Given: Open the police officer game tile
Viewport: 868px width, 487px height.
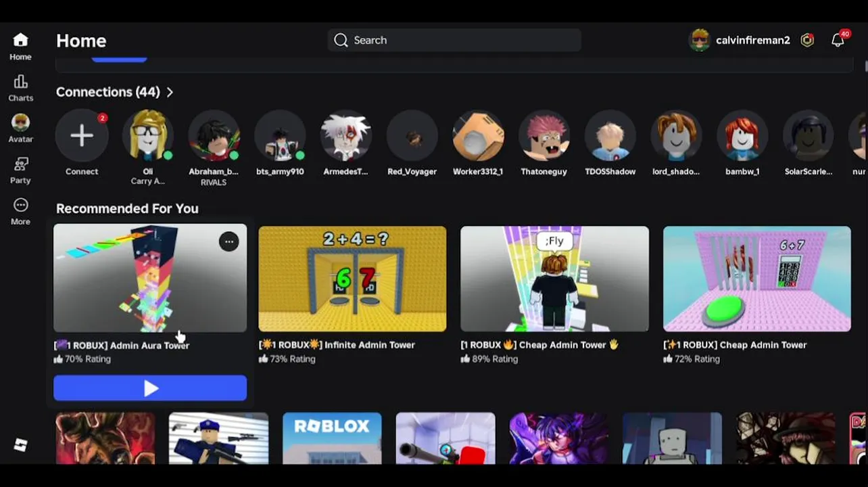Looking at the screenshot, I should click(x=218, y=438).
